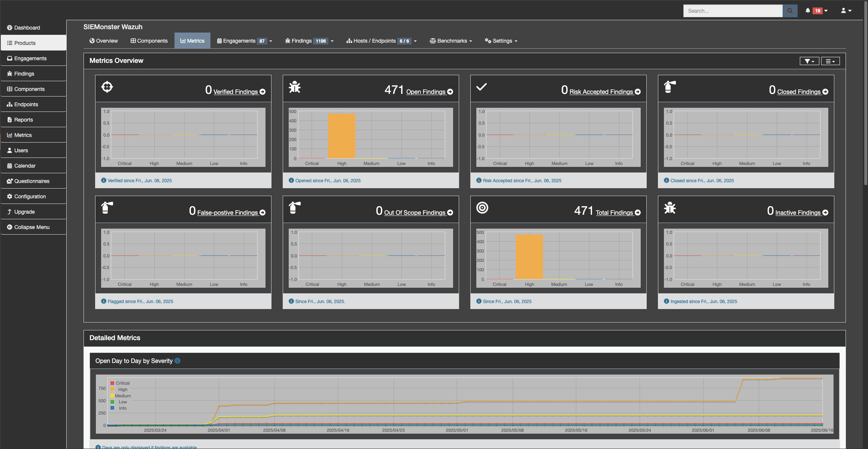Click the info icon beside Open Day to Day by Severity

177,361
